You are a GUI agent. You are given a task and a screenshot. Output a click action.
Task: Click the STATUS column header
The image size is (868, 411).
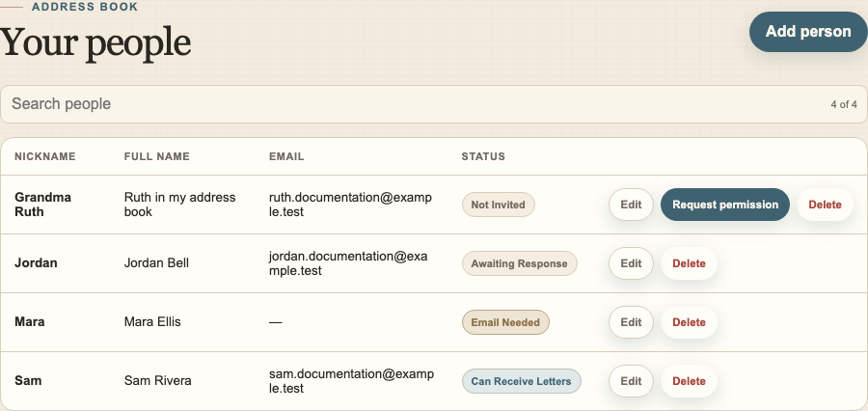483,156
